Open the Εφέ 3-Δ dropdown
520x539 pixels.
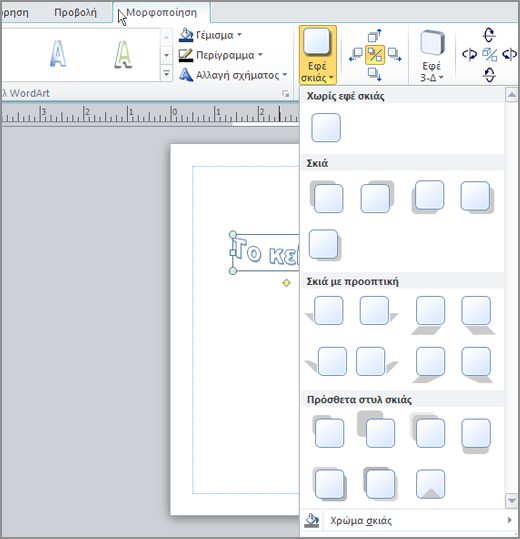pyautogui.click(x=432, y=55)
